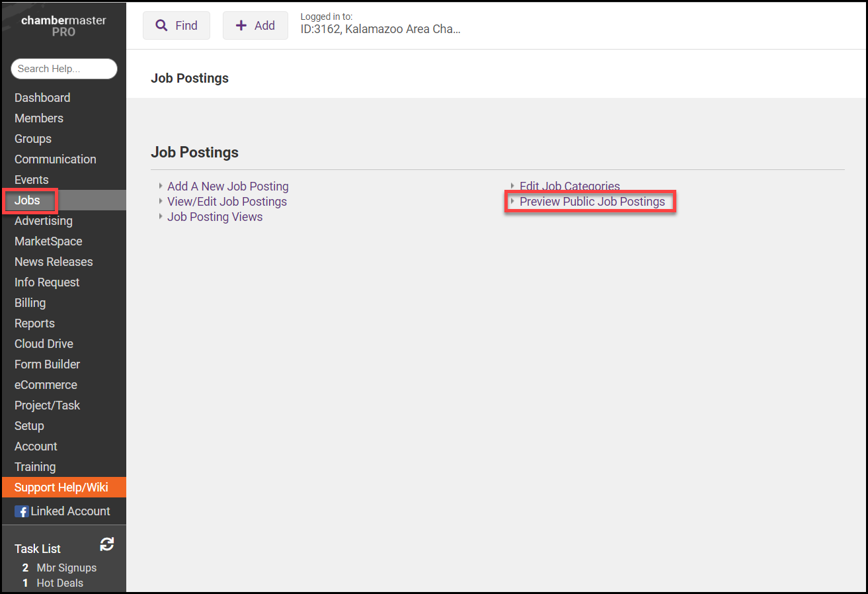868x594 pixels.
Task: Open the Hot Deals task item
Action: tap(59, 583)
